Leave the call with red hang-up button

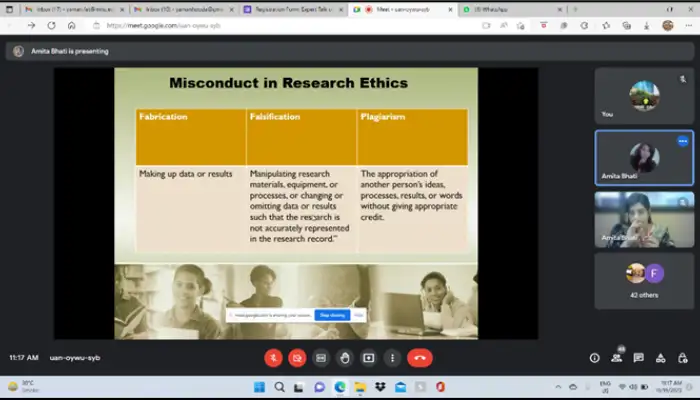[420, 357]
